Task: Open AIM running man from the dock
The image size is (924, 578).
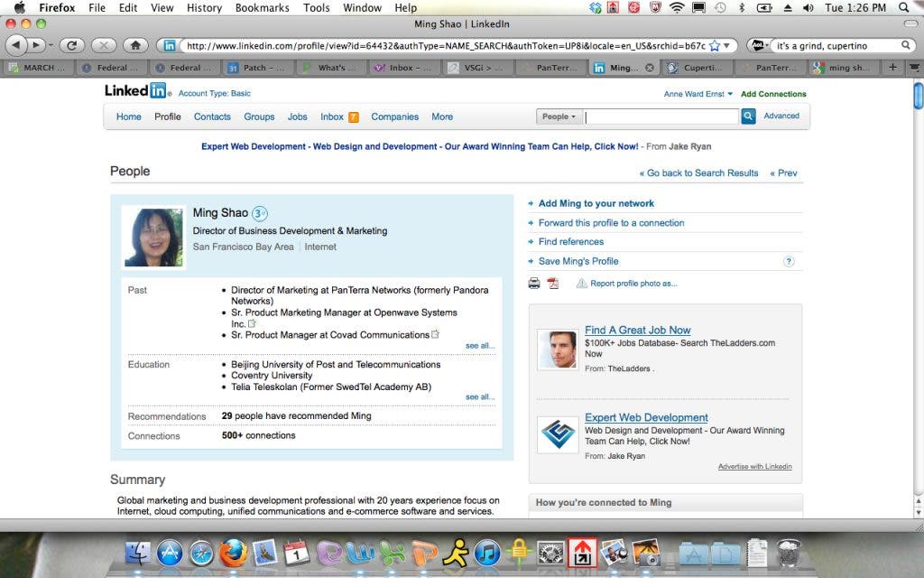Action: [456, 554]
